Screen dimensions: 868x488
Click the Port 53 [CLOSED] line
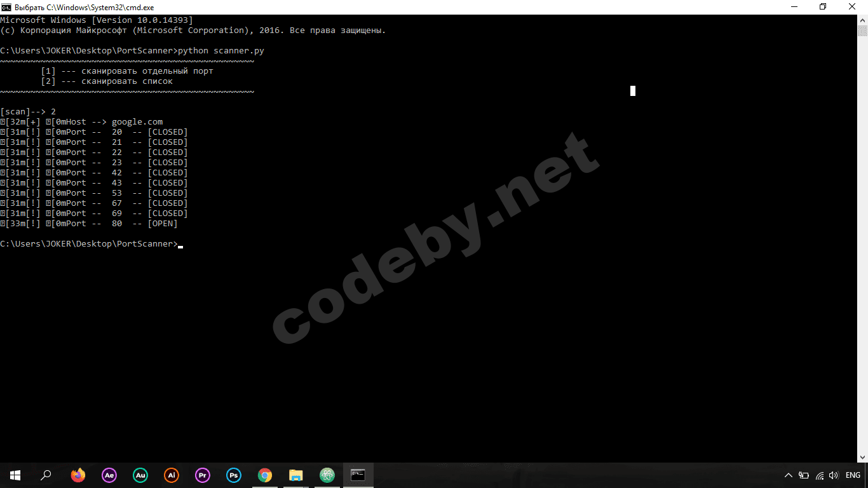click(94, 193)
